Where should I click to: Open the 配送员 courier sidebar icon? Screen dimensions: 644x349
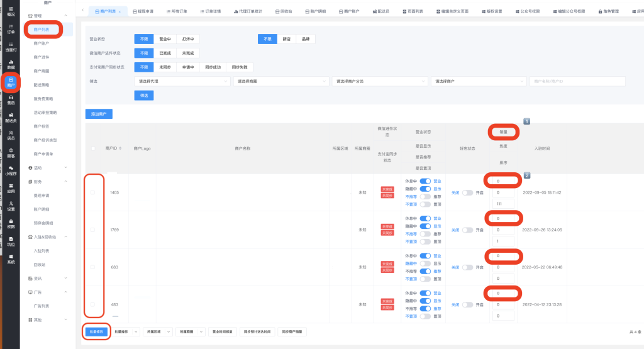[x=11, y=117]
